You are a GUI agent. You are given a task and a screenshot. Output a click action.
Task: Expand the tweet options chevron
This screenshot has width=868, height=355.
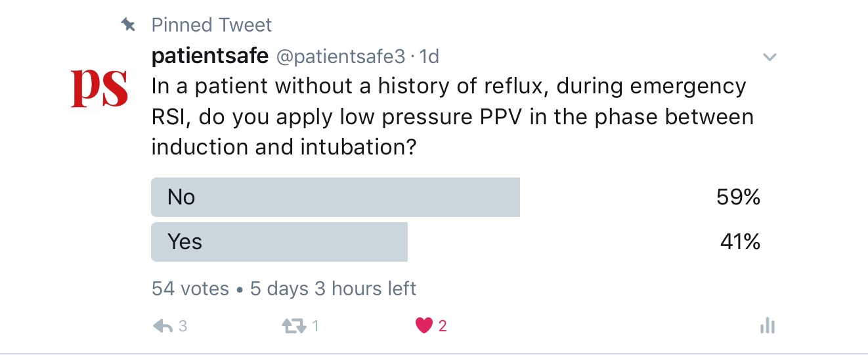click(770, 57)
